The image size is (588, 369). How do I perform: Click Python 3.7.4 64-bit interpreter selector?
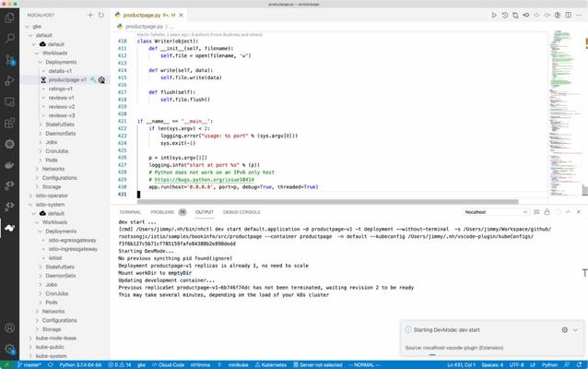80,365
